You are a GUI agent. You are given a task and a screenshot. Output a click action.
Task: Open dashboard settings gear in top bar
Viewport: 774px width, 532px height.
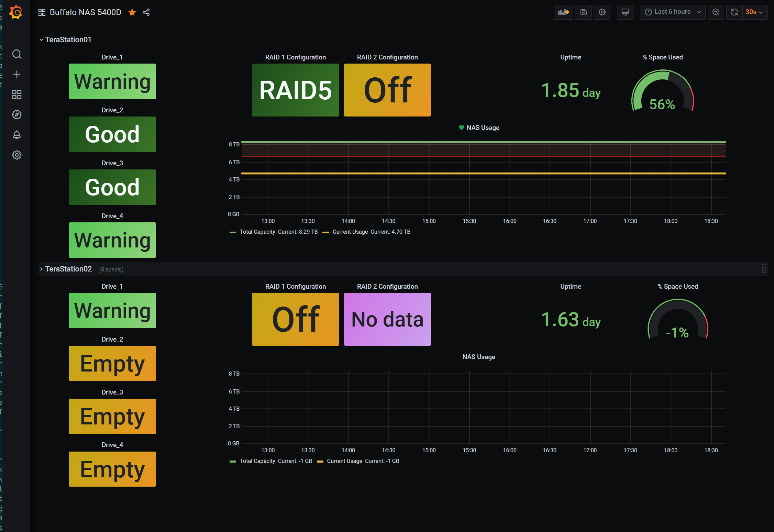[602, 12]
